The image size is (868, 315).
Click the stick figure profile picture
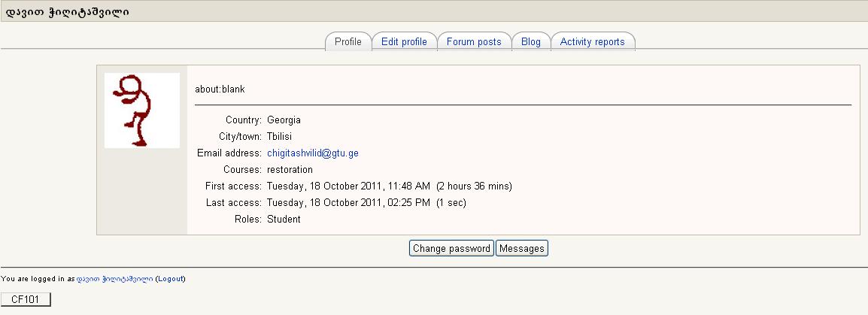pyautogui.click(x=141, y=111)
